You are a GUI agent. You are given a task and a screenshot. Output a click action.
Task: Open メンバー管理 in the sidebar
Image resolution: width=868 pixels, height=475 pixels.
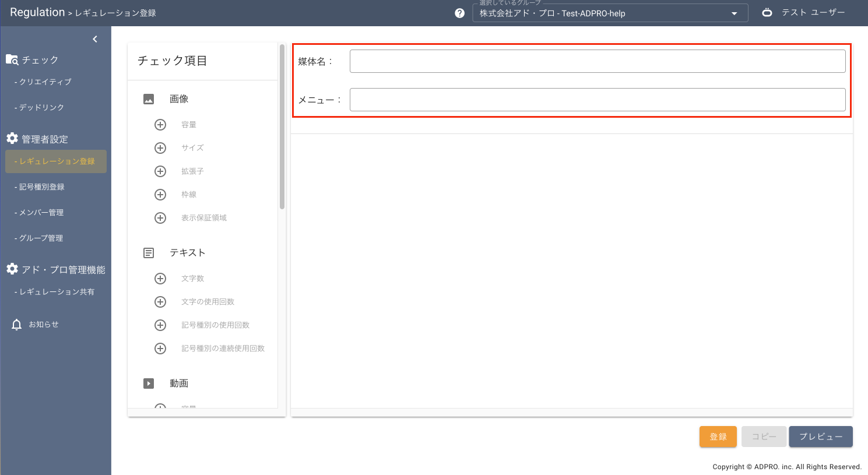[41, 213]
